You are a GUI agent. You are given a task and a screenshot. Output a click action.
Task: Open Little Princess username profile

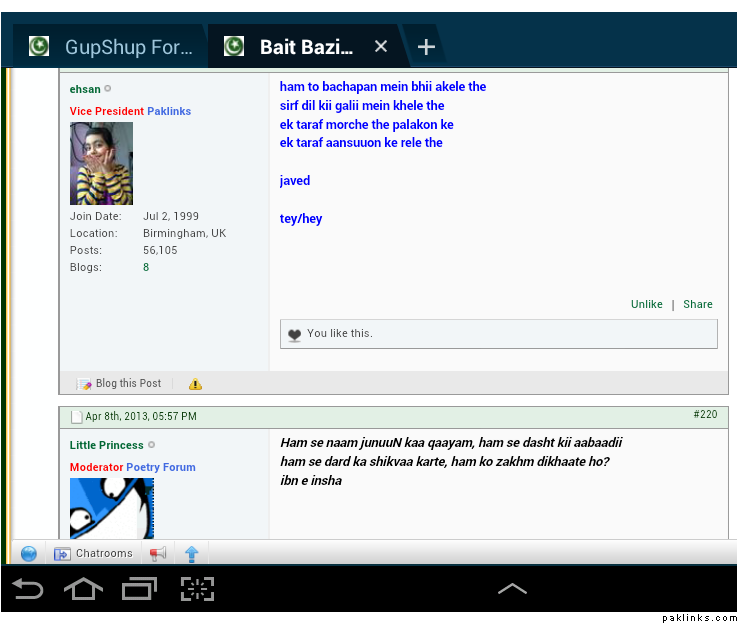pos(106,445)
